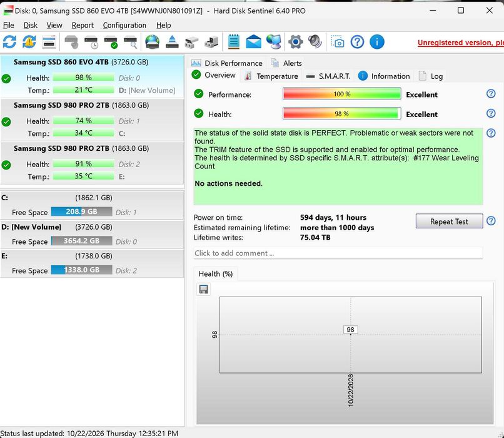Screen dimensions: 504x438
Task: Click the Health 98 % gradient bar
Action: tap(341, 114)
